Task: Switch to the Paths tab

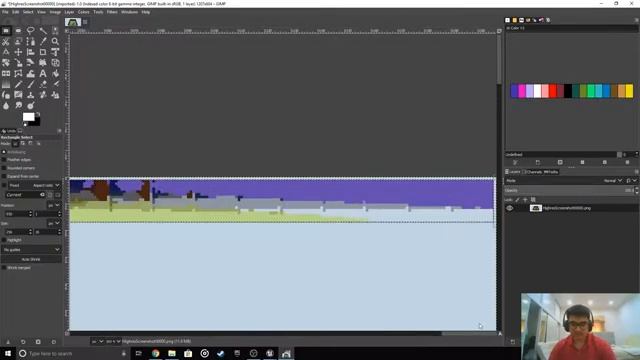Action: point(551,172)
